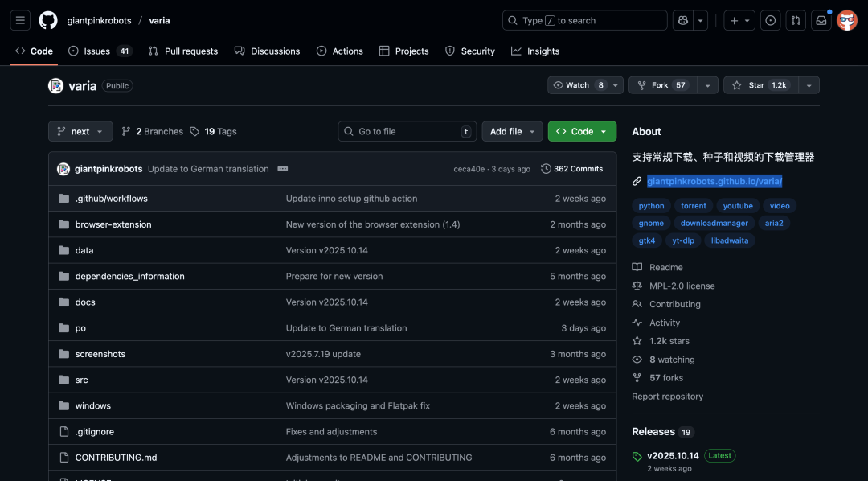The height and width of the screenshot is (481, 868).
Task: Open "Windows packaging and Flatpak fix" commit message
Action: tap(358, 405)
